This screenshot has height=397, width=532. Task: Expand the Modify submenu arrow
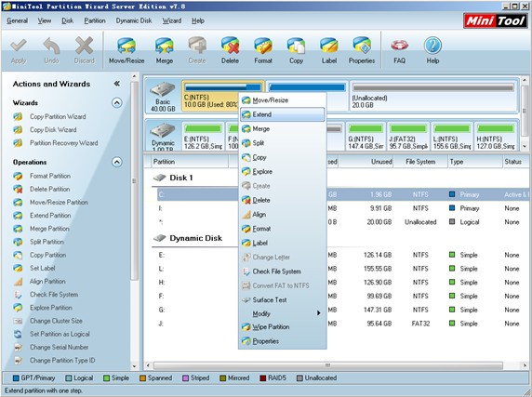tap(318, 313)
